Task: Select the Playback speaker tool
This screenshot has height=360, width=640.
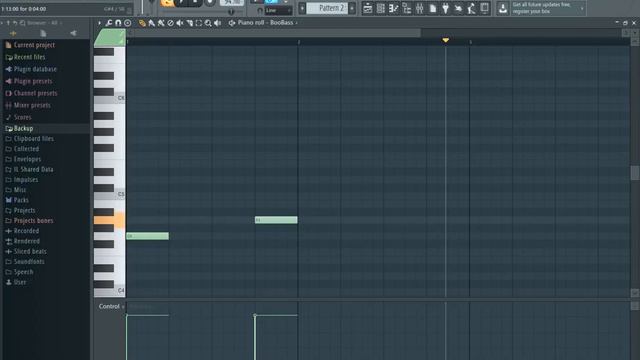Action: coord(218,23)
